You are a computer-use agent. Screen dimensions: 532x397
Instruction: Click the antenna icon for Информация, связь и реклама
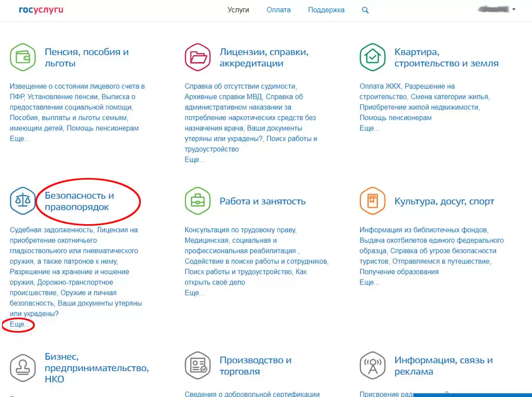(372, 365)
